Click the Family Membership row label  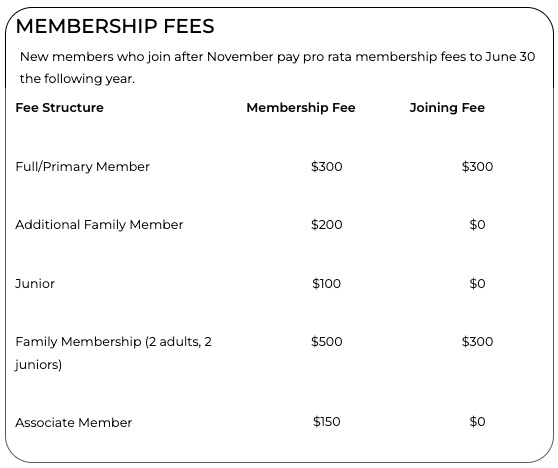coord(114,353)
